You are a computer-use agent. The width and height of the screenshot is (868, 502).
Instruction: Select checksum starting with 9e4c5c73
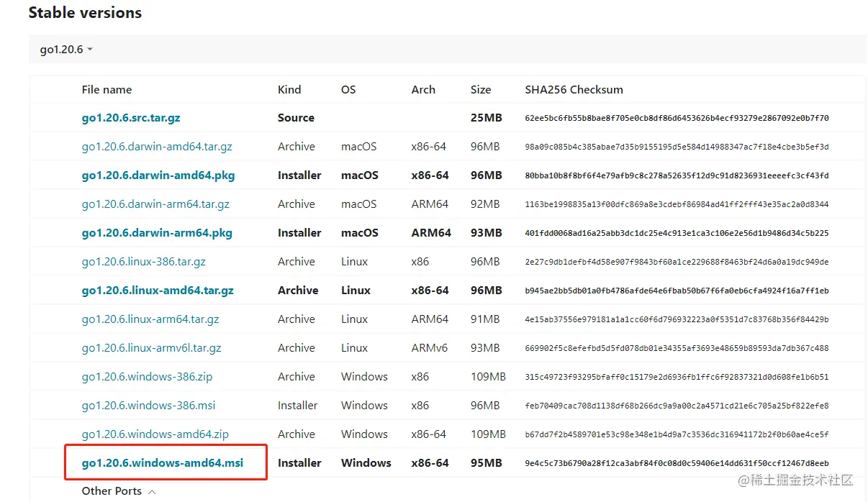pos(677,463)
